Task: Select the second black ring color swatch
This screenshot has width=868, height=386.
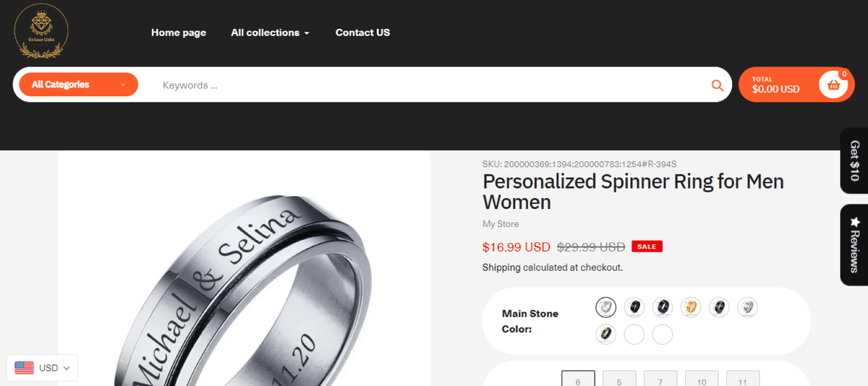Action: (x=663, y=307)
